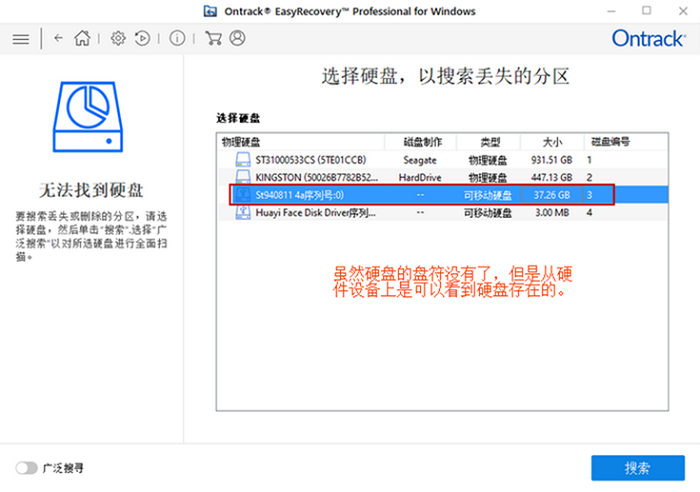
Task: Go to the home screen icon
Action: tap(82, 39)
